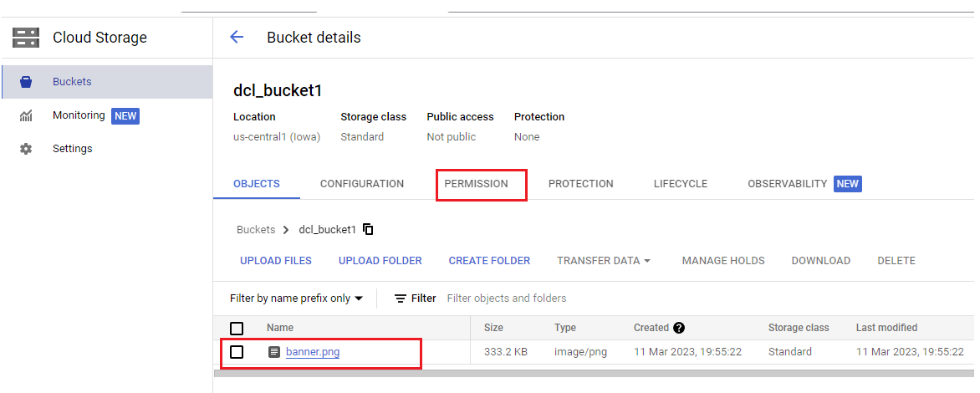Click UPLOAD FILES button
Image resolution: width=980 pixels, height=393 pixels.
pos(276,261)
